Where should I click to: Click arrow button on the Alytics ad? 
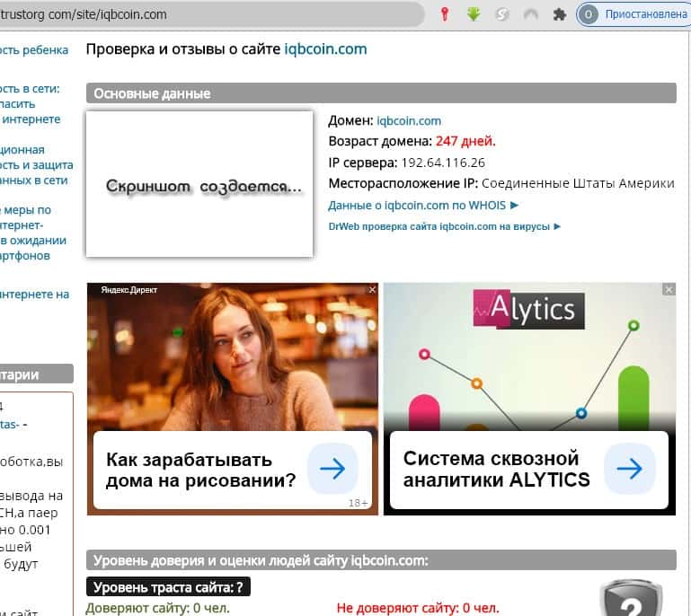tap(629, 469)
